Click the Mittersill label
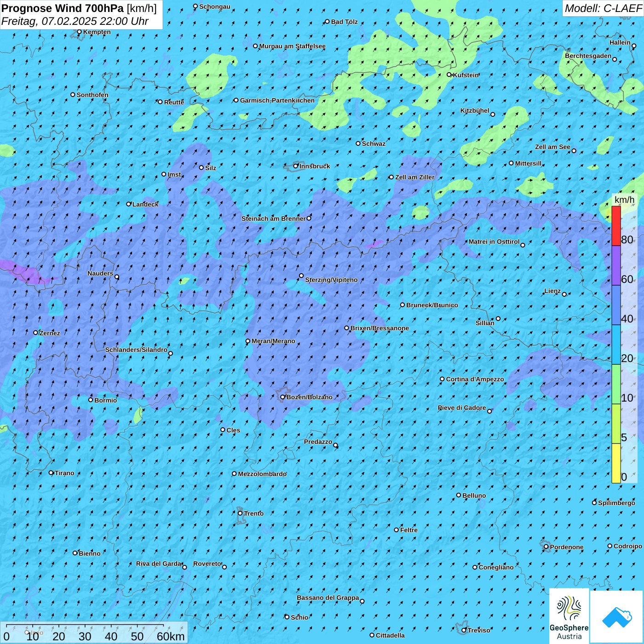Screen dimensions: 644x644 tap(528, 163)
